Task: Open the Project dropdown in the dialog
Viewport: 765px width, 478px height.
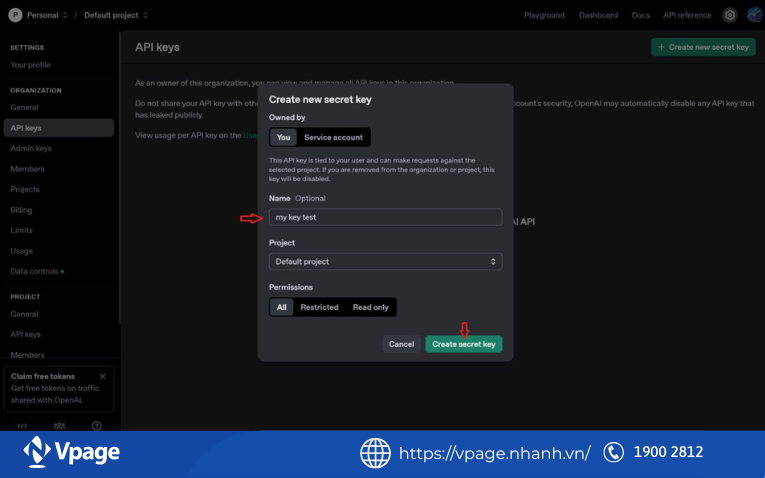Action: [385, 261]
